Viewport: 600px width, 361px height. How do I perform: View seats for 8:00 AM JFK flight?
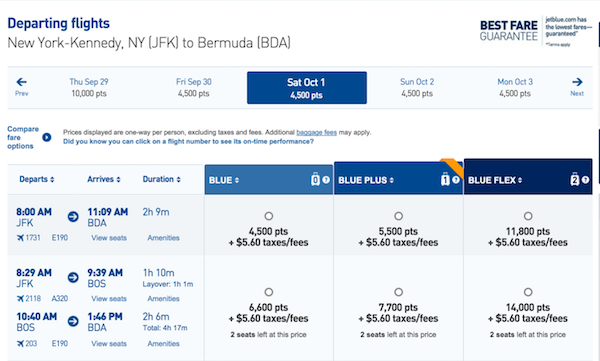tap(109, 238)
